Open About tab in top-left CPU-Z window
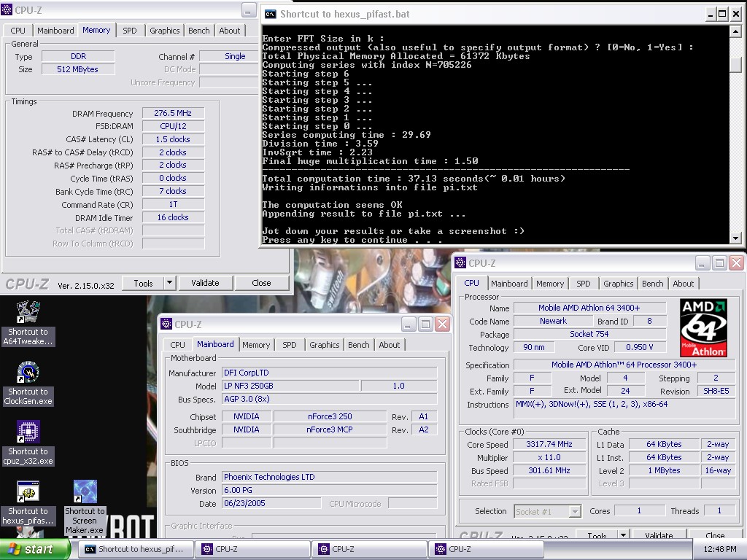This screenshot has height=560, width=747. pos(230,31)
